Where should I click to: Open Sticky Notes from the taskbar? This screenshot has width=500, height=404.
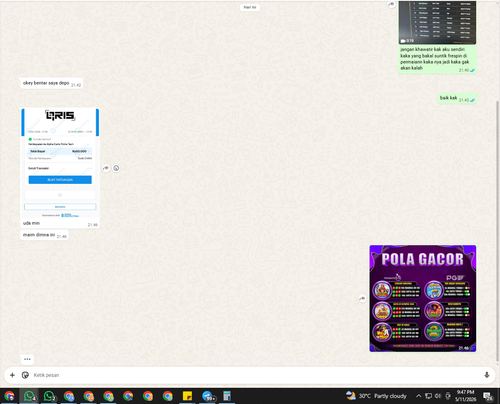(187, 396)
